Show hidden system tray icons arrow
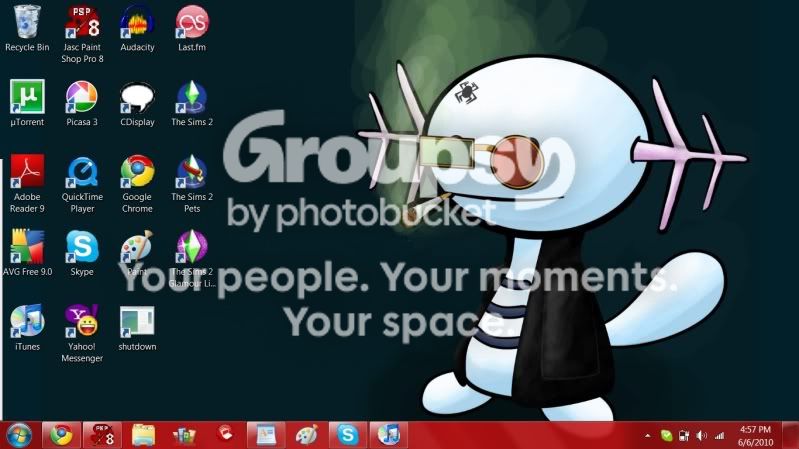This screenshot has width=799, height=449. pos(648,436)
